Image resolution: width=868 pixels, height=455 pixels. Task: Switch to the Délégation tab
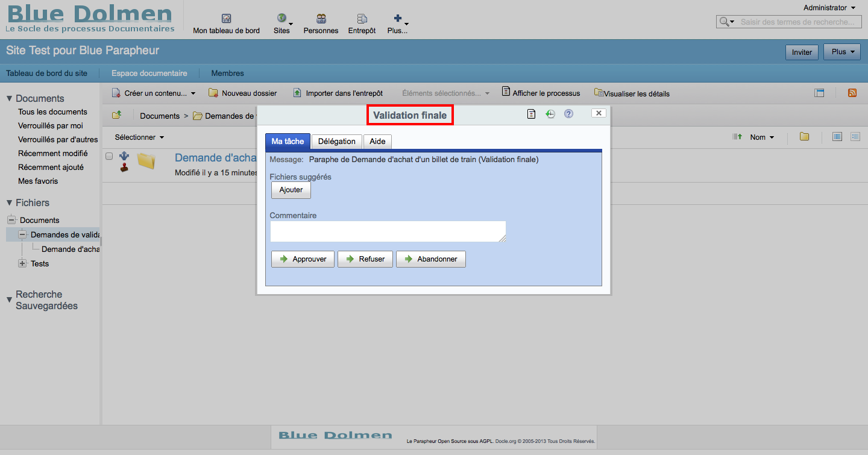[x=337, y=141]
